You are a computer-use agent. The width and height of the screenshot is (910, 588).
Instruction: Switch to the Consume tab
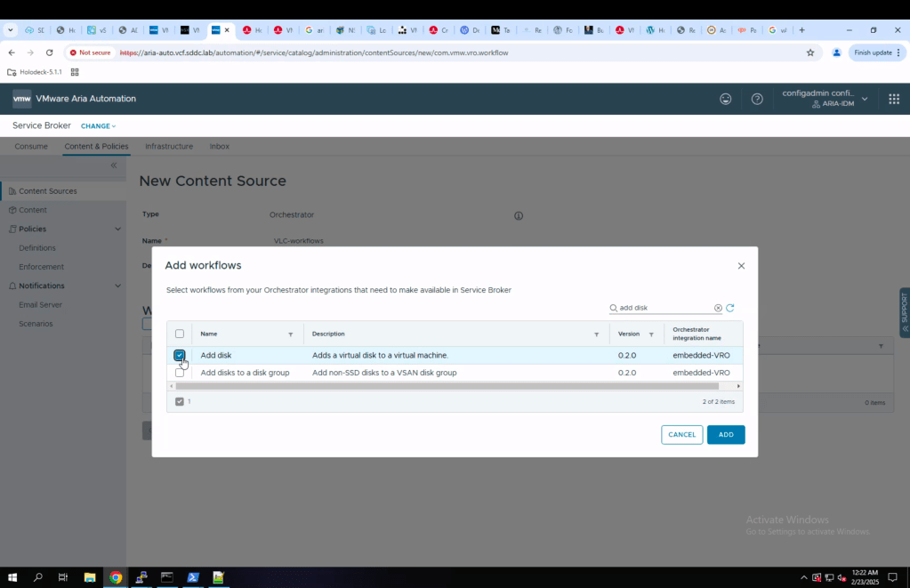click(31, 146)
